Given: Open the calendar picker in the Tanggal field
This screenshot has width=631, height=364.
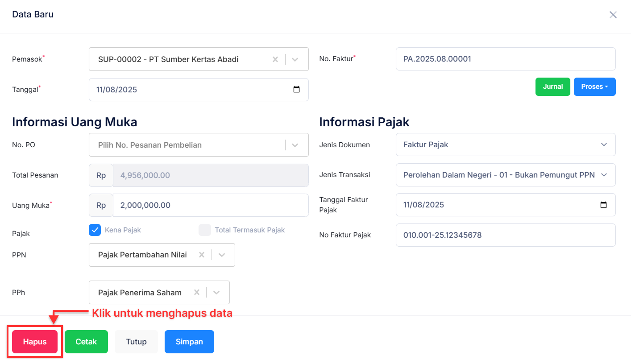Looking at the screenshot, I should point(296,89).
